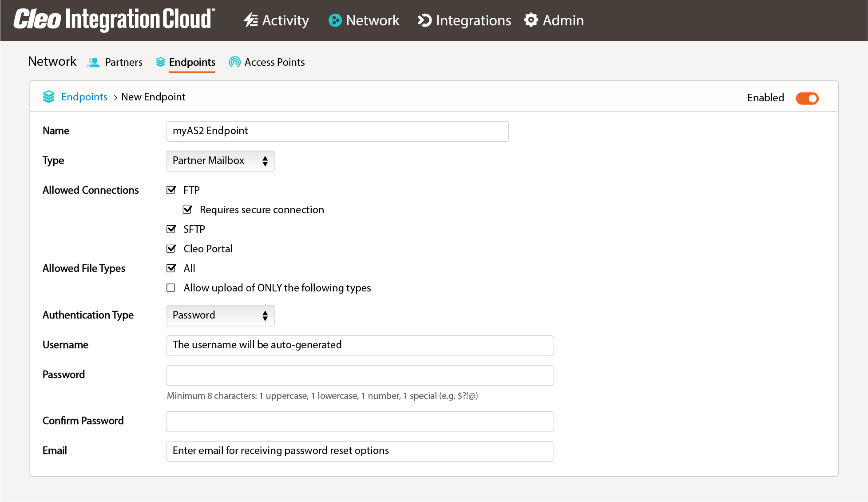Click the Endpoints icon in the breadcrumb
Screen dimensions: 868x502
tap(49, 97)
